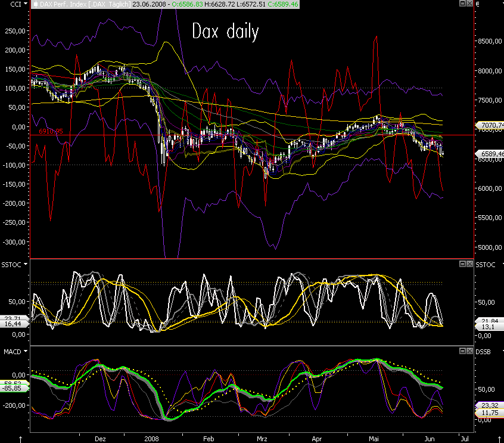Click the 7070,74 price marker on the right axis
This screenshot has width=504, height=443.
pyautogui.click(x=490, y=125)
